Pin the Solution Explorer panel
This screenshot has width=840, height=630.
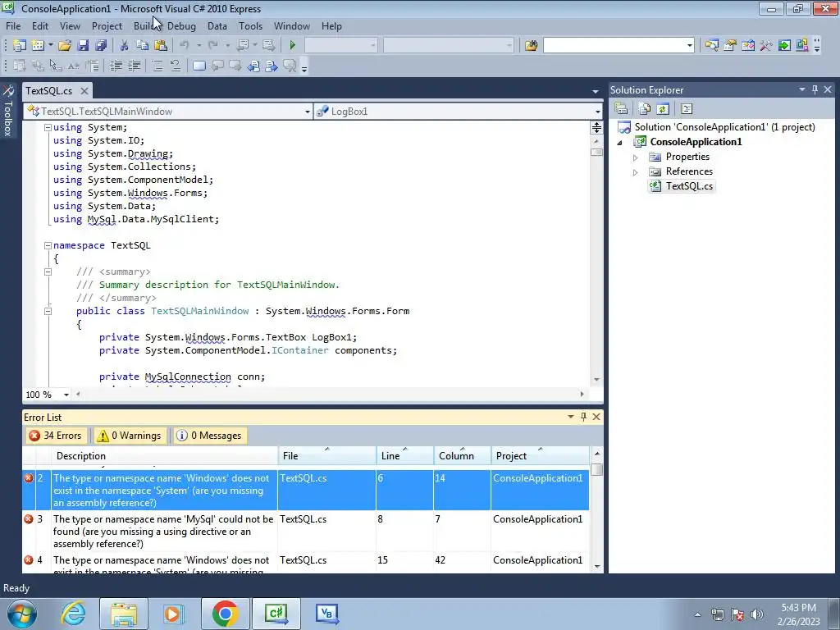tap(815, 89)
